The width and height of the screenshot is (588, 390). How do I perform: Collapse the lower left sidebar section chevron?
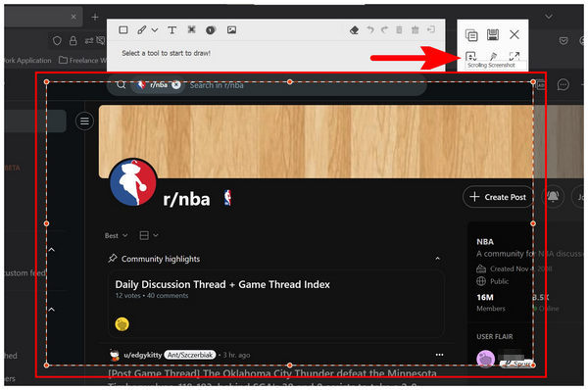(x=52, y=310)
